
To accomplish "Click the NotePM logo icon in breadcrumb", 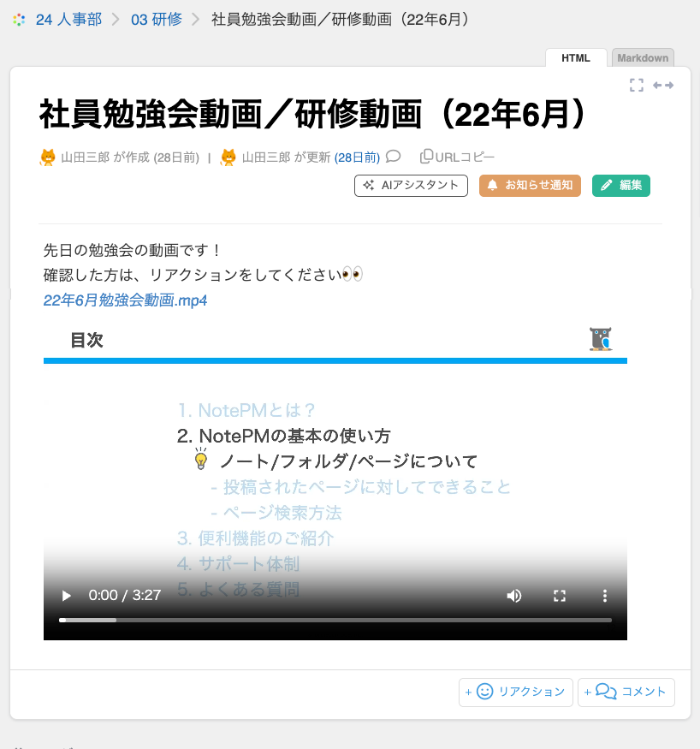I will (x=19, y=20).
